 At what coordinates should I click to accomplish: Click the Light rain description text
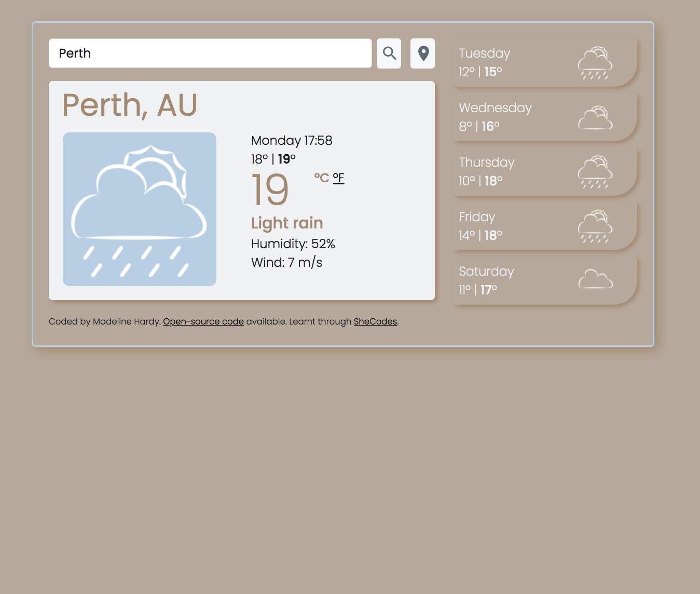287,223
